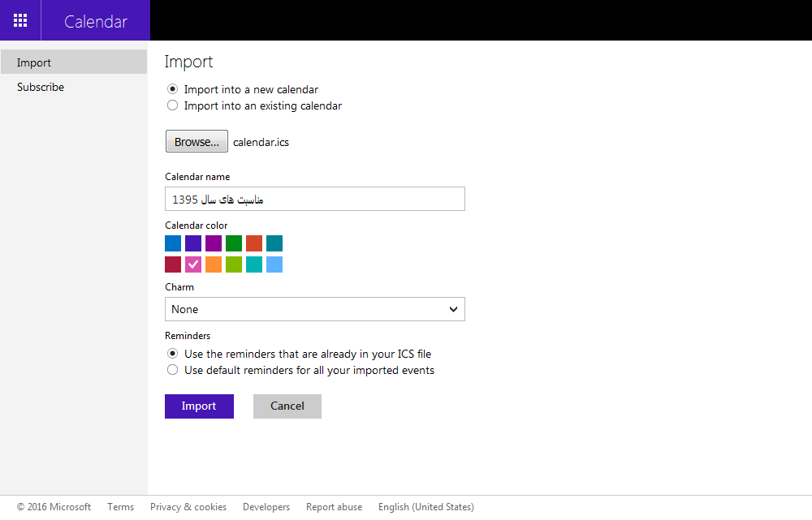812x520 pixels.
Task: Click the Calendar title in header
Action: coord(95,21)
